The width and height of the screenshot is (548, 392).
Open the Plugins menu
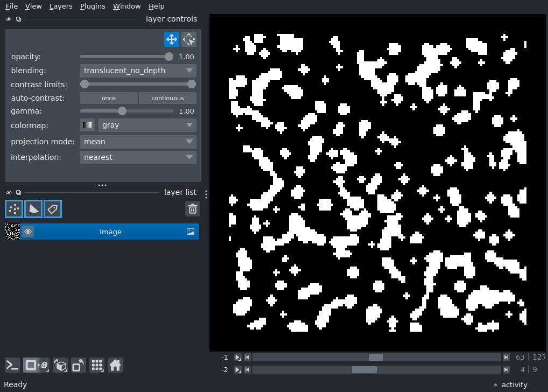tap(93, 6)
